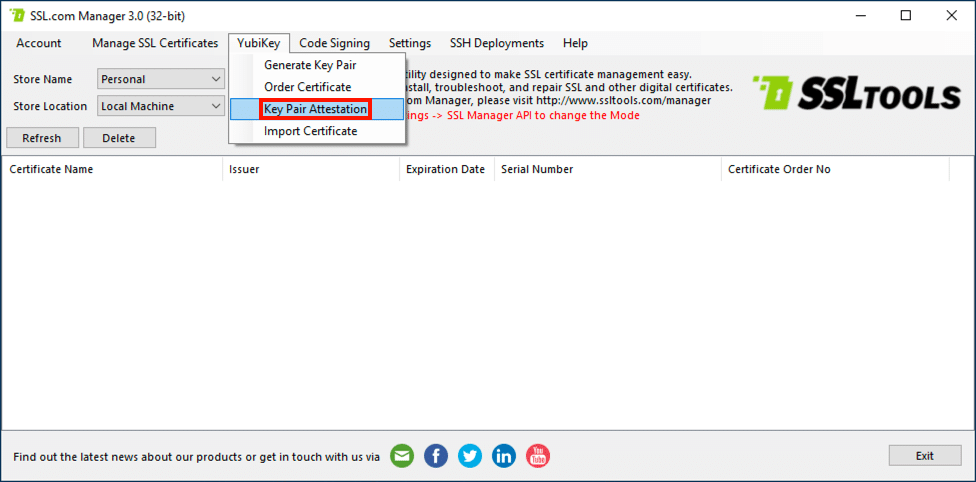
Task: Open the LinkedIn social icon
Action: point(504,456)
